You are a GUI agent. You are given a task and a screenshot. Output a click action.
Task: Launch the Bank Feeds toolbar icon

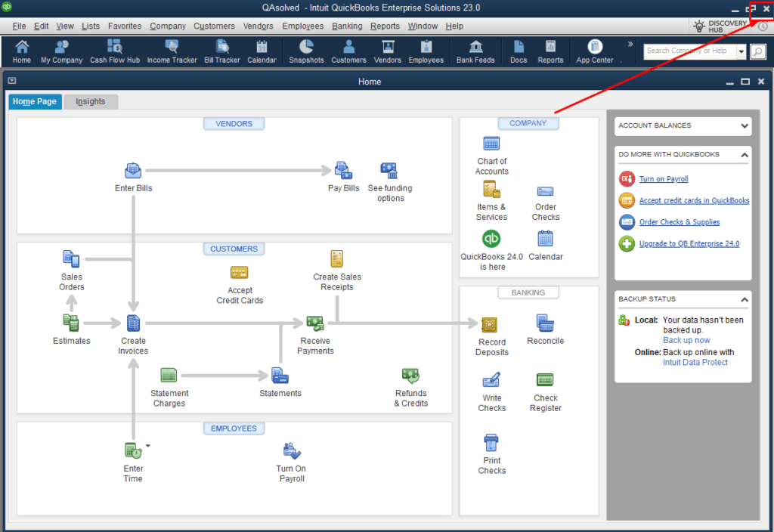click(x=475, y=50)
